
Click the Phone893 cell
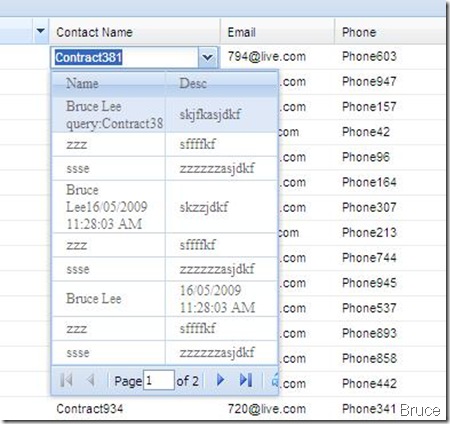click(390, 333)
